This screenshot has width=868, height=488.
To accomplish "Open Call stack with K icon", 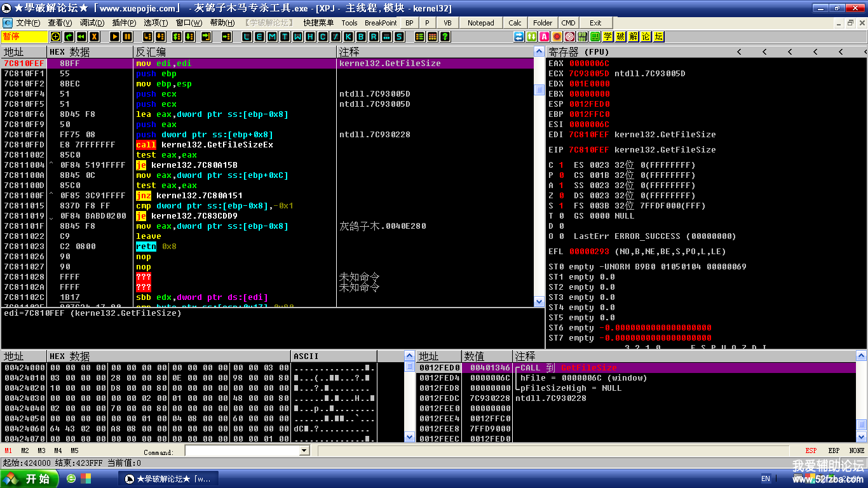I will (348, 37).
